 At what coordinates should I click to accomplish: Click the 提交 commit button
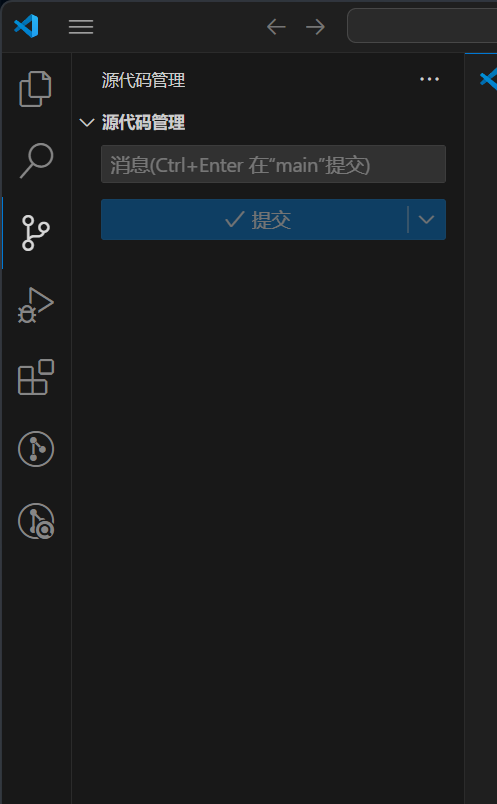click(254, 219)
